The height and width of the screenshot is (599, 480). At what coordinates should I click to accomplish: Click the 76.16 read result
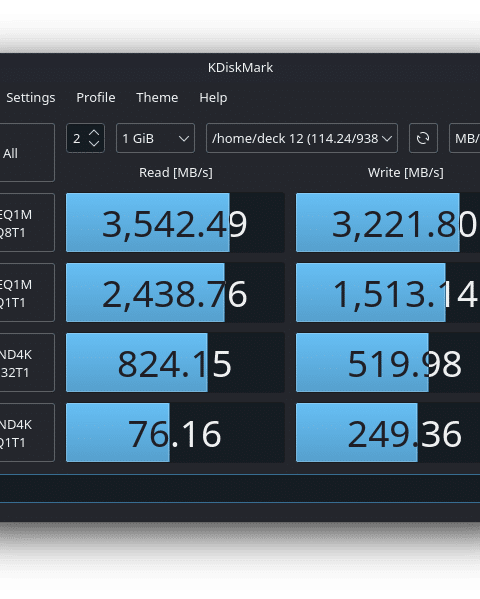(175, 432)
